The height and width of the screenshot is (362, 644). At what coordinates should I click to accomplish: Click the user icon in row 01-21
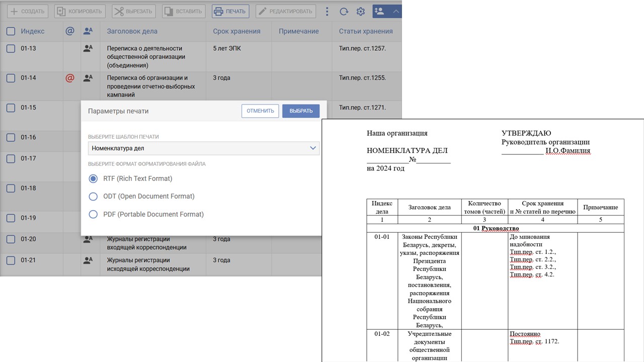[88, 260]
